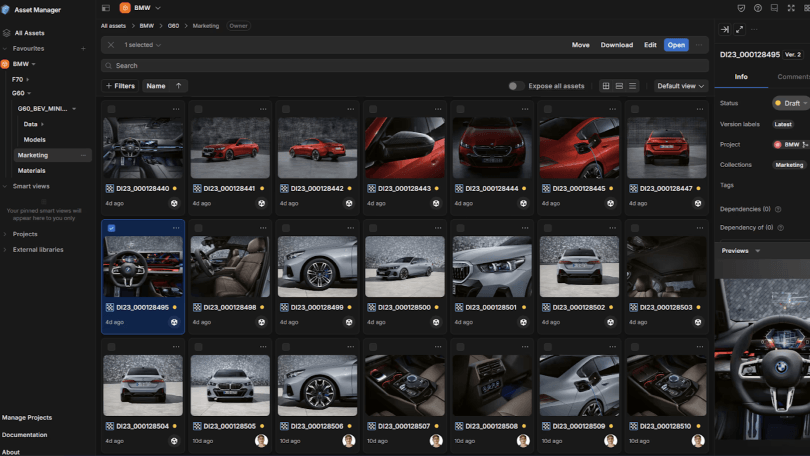Open the Default view dropdown
810x456 pixels.
pyautogui.click(x=680, y=86)
